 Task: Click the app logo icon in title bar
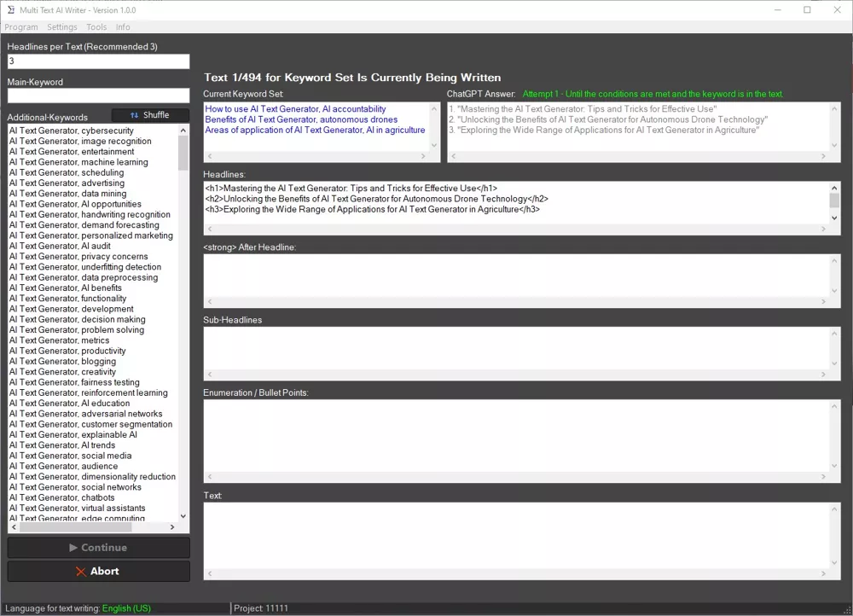pos(11,9)
